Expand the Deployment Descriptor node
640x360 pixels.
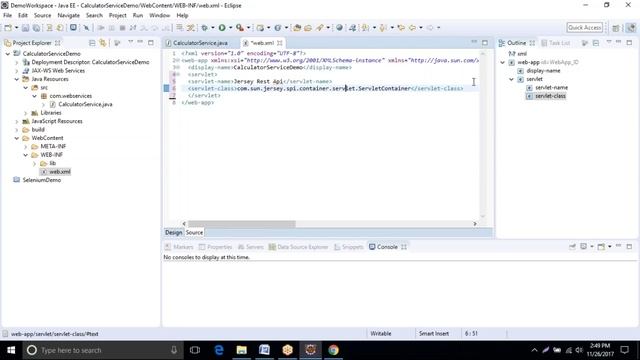[17, 62]
